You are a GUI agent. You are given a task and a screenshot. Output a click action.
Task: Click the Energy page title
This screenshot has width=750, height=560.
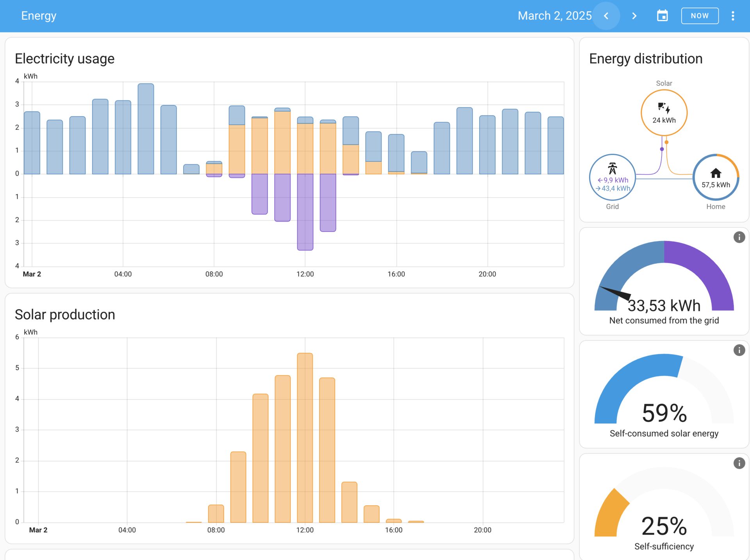39,16
